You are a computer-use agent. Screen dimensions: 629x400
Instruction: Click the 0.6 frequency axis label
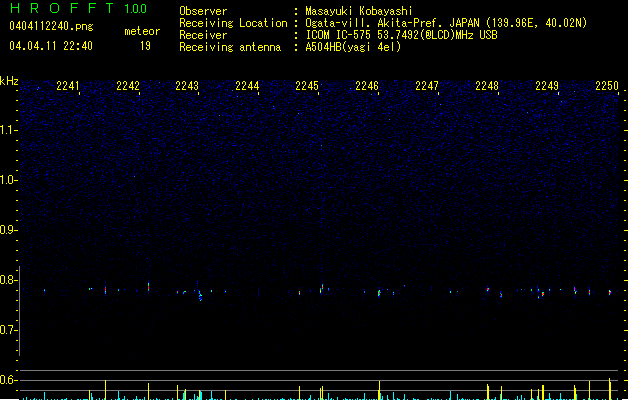point(7,380)
